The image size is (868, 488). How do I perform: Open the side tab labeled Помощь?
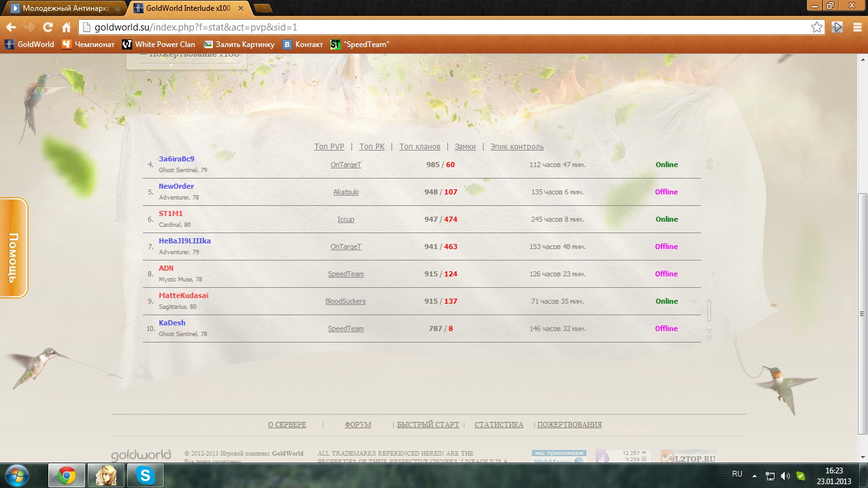click(14, 248)
